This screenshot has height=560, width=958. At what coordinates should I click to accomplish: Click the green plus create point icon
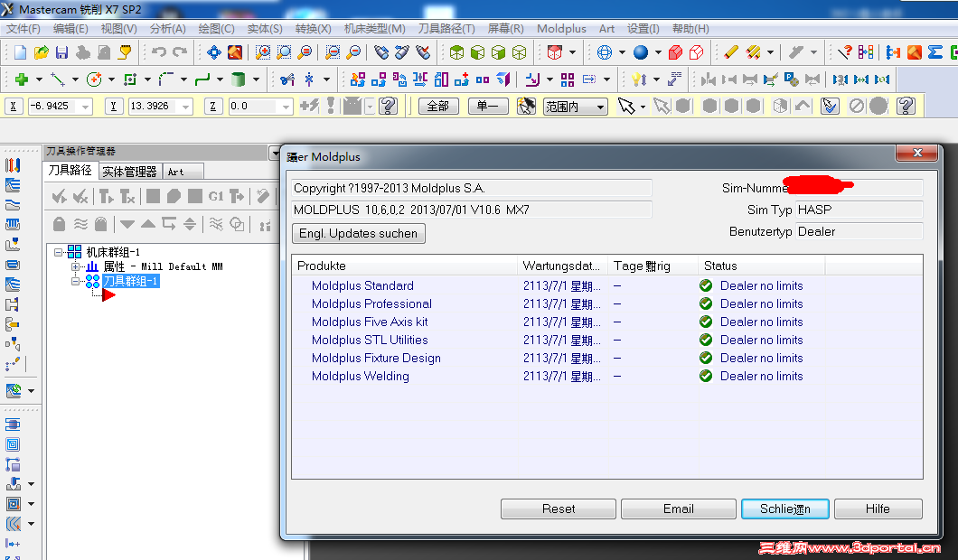[x=22, y=79]
